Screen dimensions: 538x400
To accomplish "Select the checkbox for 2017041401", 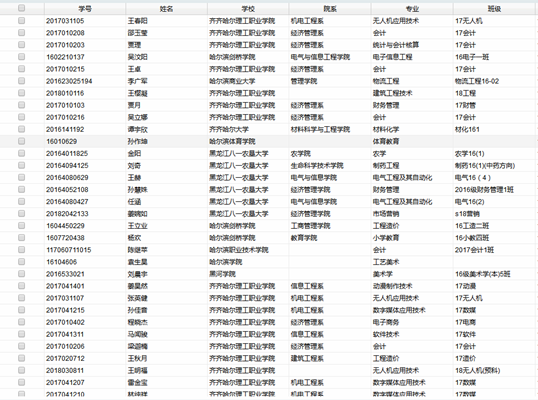I will [x=21, y=286].
